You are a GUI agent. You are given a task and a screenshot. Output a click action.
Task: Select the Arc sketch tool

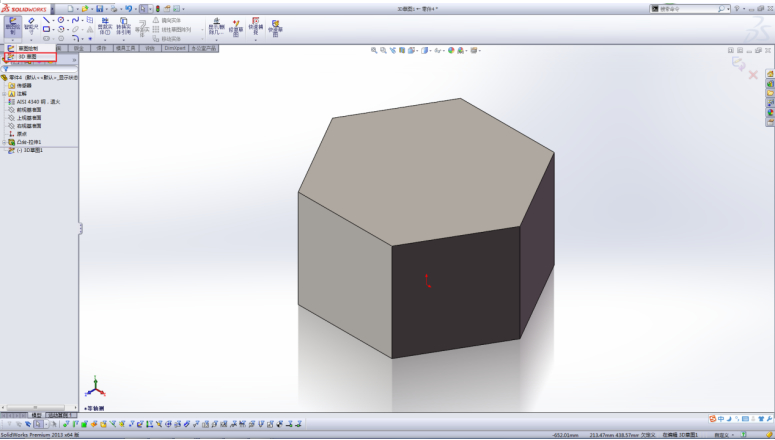click(x=61, y=29)
